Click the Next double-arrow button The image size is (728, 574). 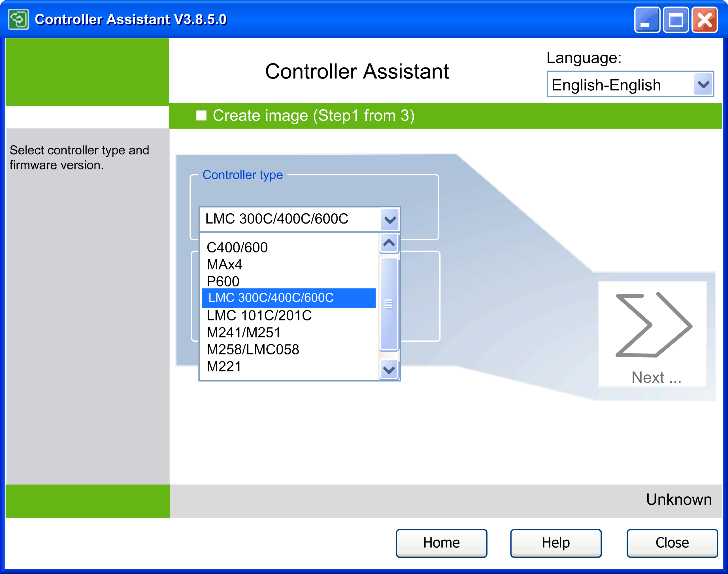point(652,334)
